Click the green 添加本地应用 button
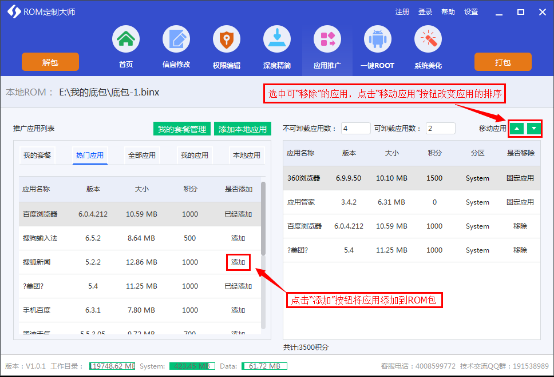The height and width of the screenshot is (377, 554). point(242,129)
